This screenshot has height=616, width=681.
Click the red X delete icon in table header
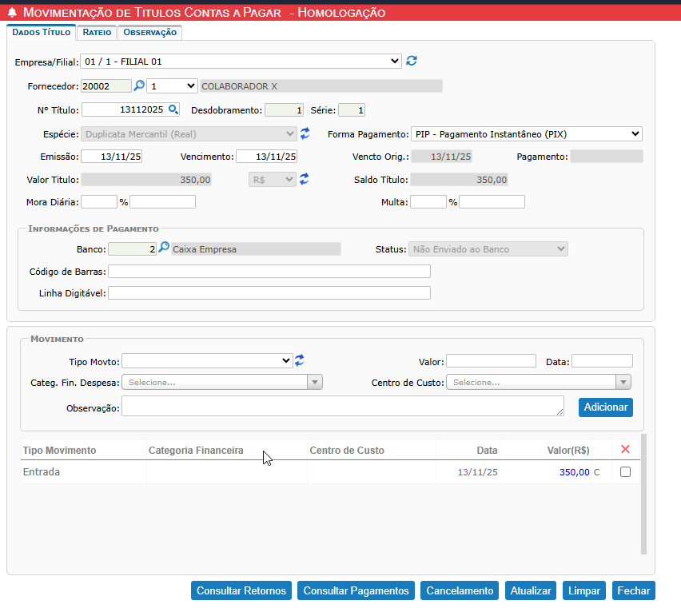click(625, 450)
